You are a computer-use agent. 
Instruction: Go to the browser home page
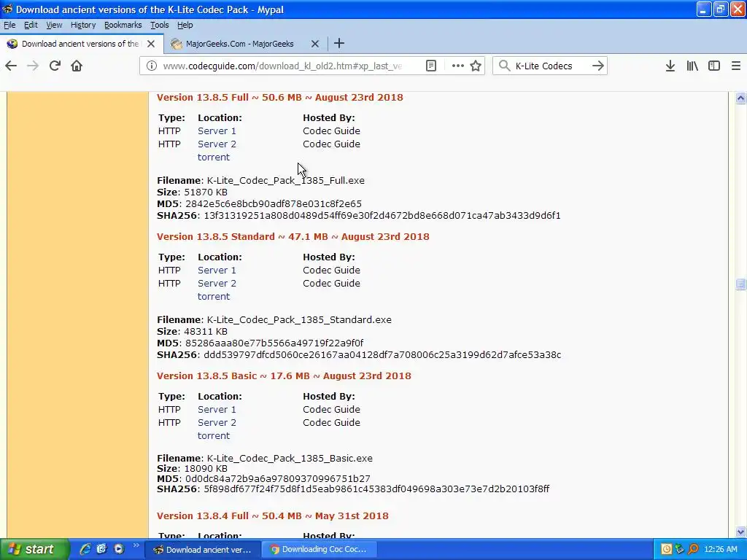[x=77, y=66]
